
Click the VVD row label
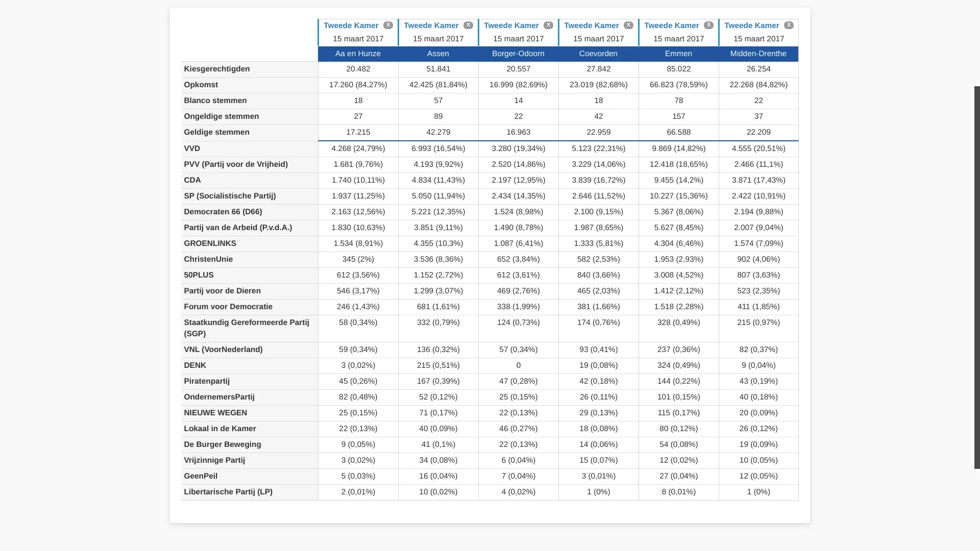click(x=192, y=148)
